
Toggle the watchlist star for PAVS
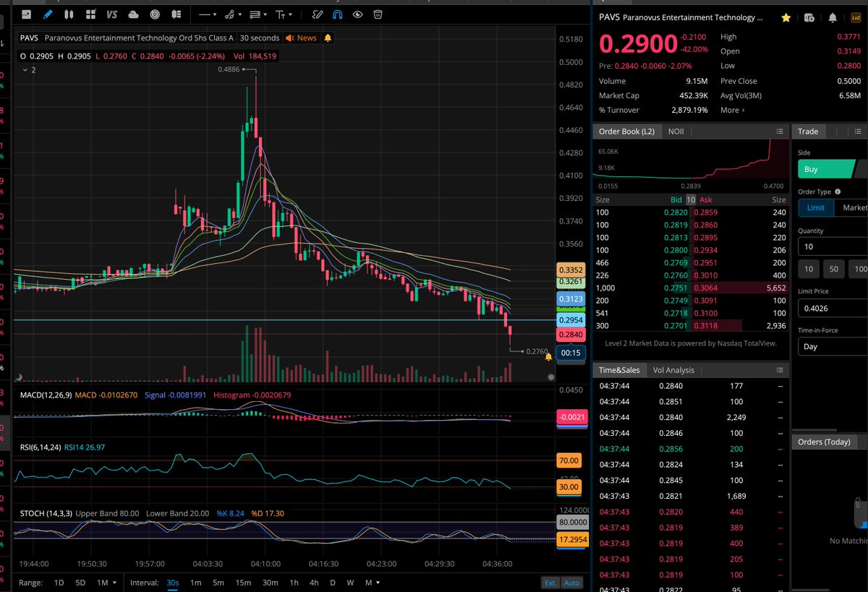tap(786, 17)
